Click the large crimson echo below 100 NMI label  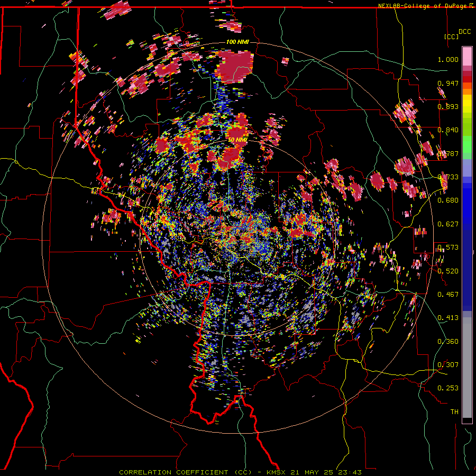[x=234, y=67]
